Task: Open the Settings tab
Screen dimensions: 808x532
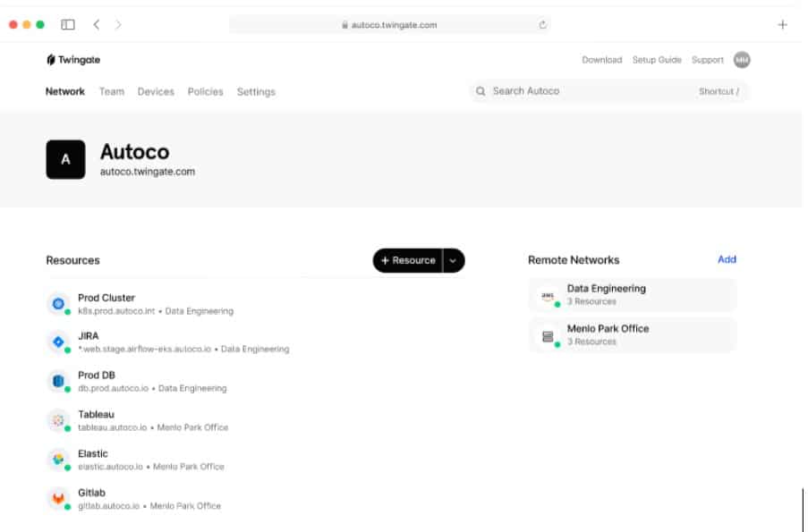Action: click(256, 92)
